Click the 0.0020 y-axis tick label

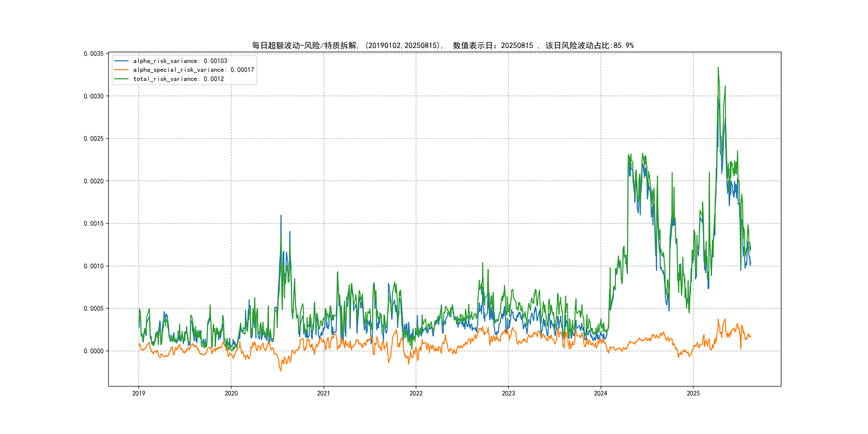coord(94,181)
